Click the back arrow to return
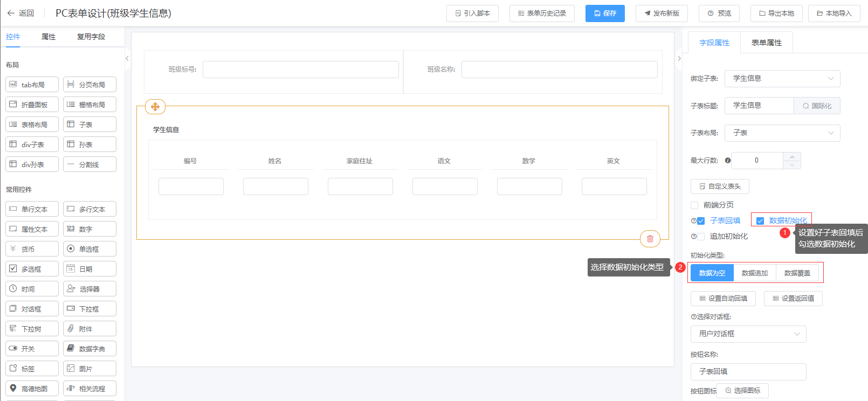The height and width of the screenshot is (401, 868). click(11, 13)
